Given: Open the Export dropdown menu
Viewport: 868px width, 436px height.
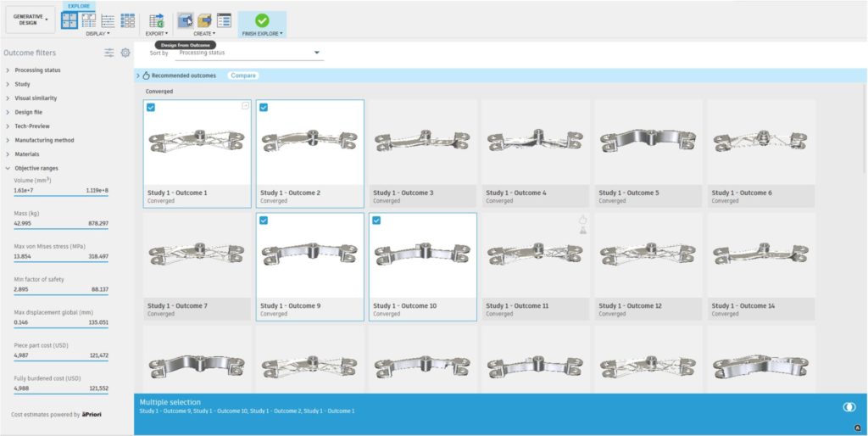Looking at the screenshot, I should (157, 34).
